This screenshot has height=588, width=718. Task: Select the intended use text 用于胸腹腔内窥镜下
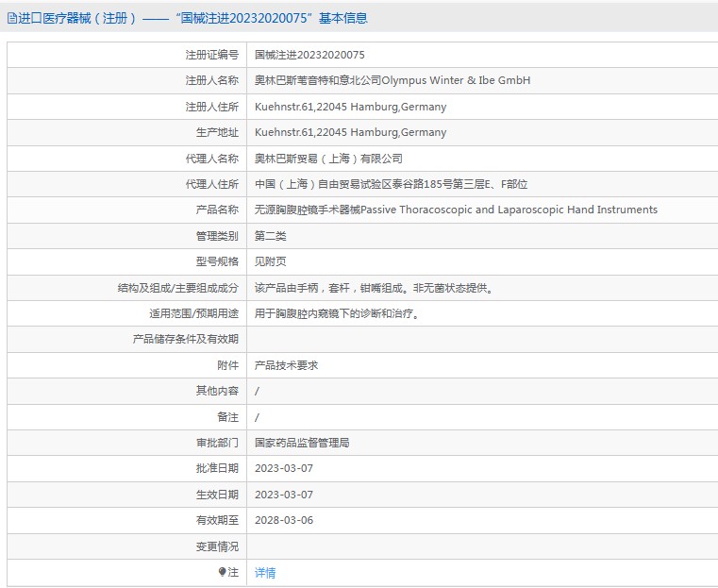point(337,313)
